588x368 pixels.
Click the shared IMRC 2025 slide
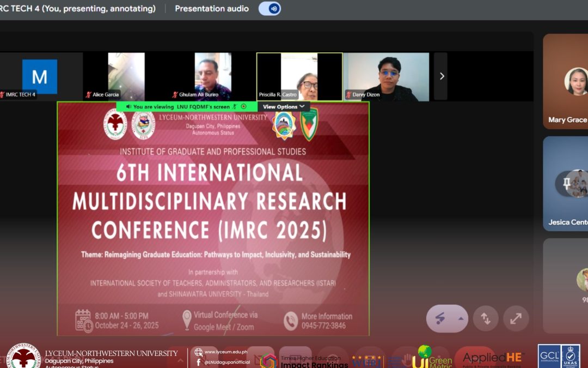tap(213, 218)
